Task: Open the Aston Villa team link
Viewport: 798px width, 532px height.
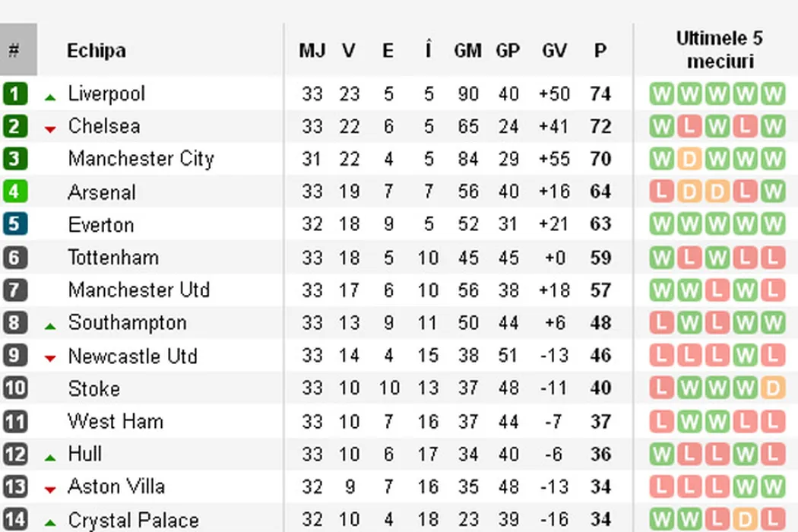Action: pos(116,486)
